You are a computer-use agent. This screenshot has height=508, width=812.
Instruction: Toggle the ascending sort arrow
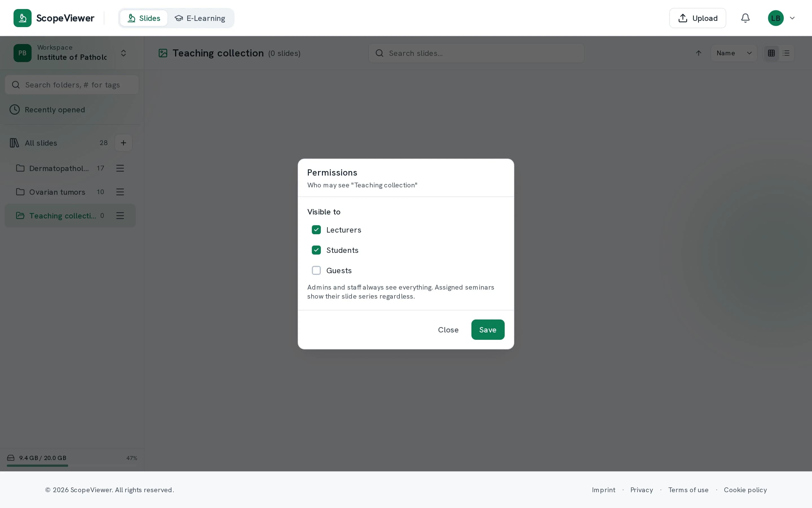click(x=699, y=53)
